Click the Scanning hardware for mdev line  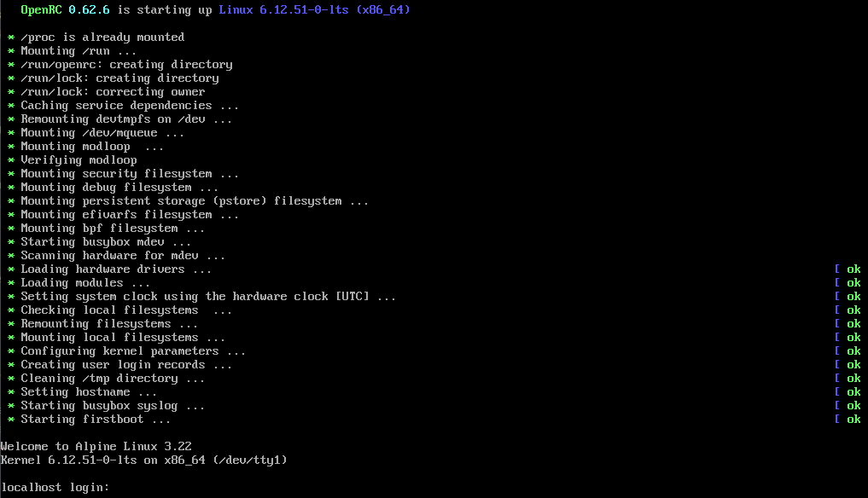(x=123, y=256)
